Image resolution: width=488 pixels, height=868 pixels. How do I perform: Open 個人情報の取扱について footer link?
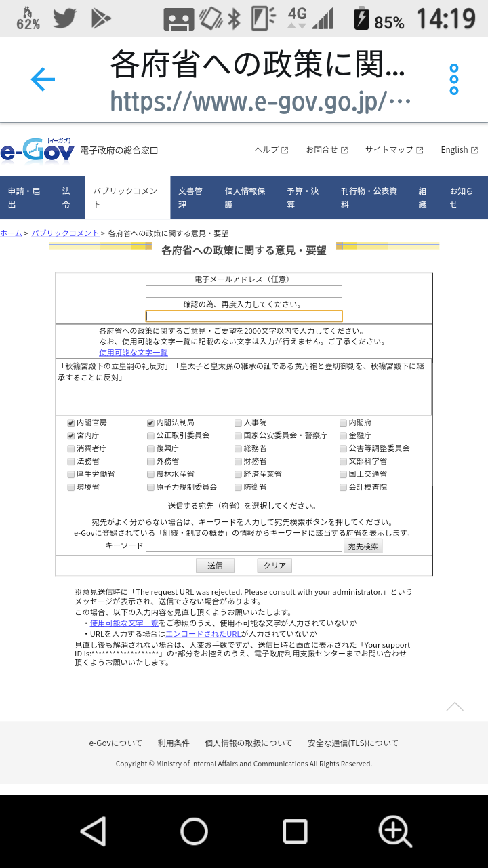248,743
